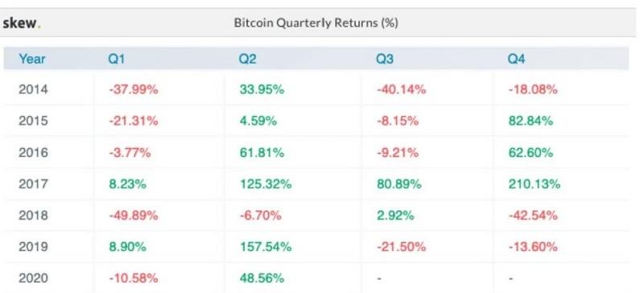Click the Q2 column header
Screen dimensions: 644x293
pyautogui.click(x=247, y=60)
